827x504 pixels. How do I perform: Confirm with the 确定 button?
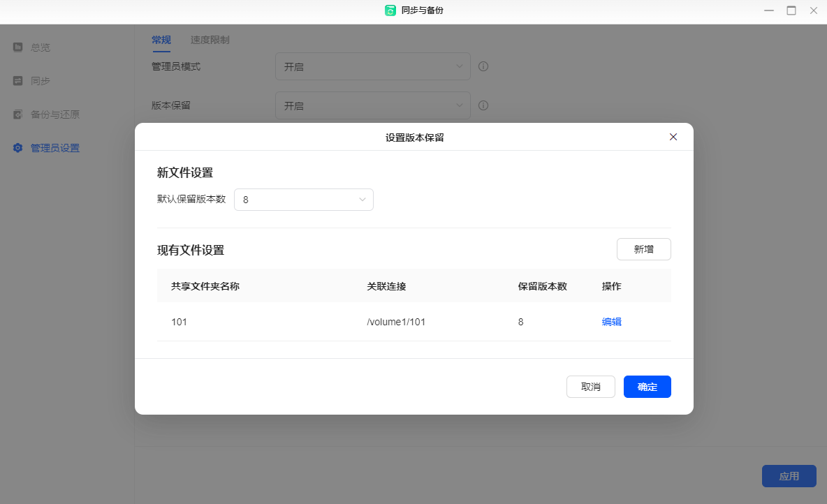point(647,387)
